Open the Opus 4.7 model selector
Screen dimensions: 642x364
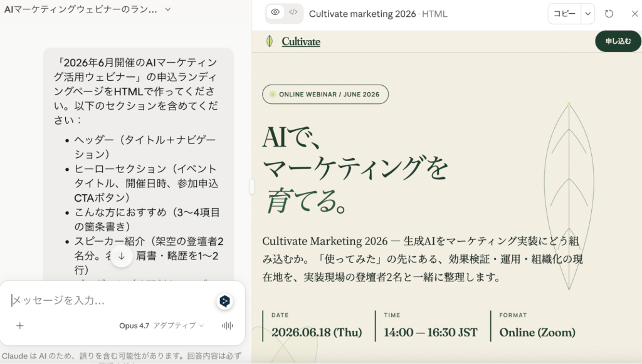[161, 326]
